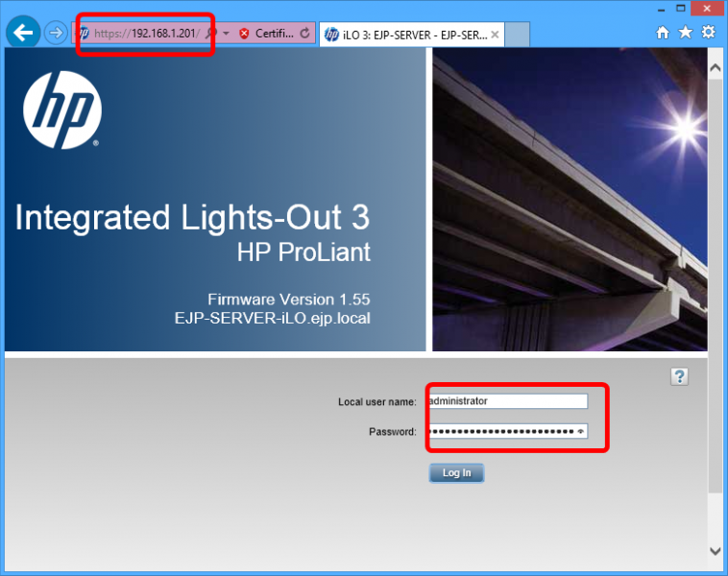Click the Home icon in browser toolbar
Image resolution: width=728 pixels, height=576 pixels.
[x=663, y=33]
